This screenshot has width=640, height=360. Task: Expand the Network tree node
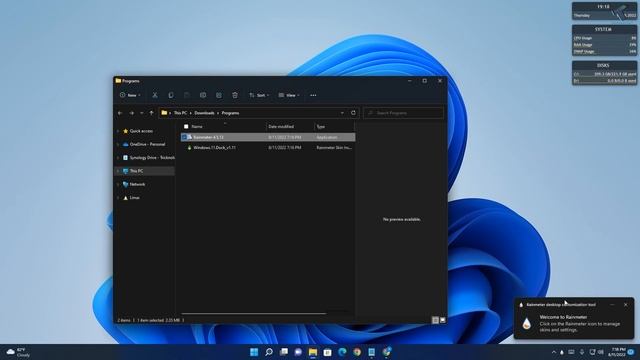tap(118, 184)
